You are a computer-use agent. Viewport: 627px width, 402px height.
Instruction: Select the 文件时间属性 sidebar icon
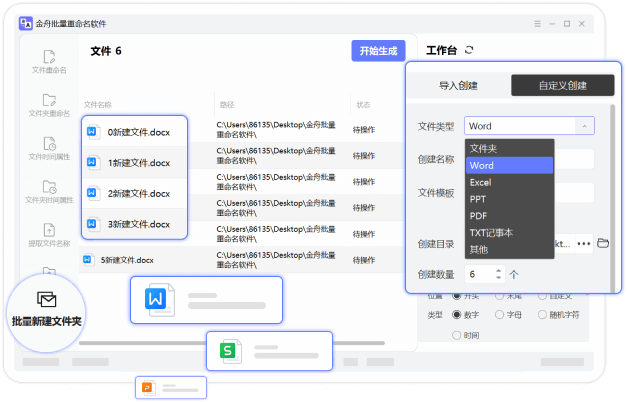coord(49,147)
